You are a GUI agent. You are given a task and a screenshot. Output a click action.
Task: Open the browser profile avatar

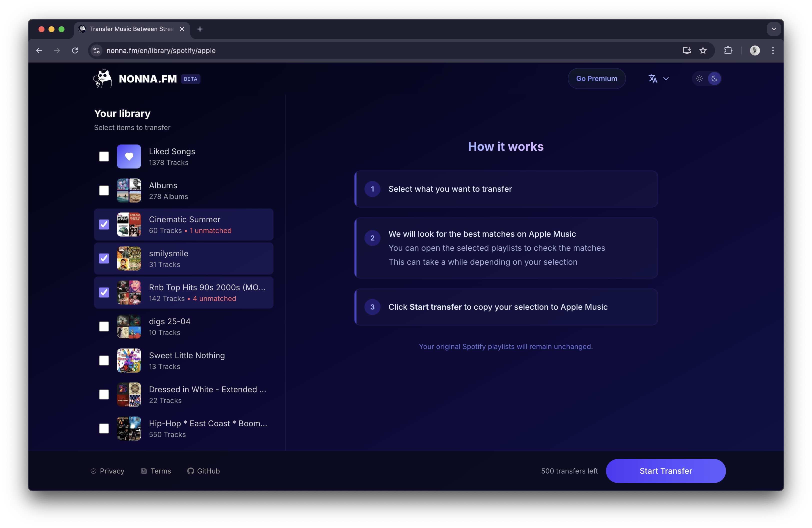coord(755,50)
